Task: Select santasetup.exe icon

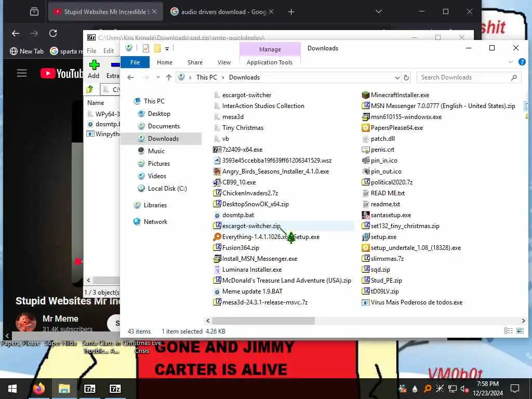Action: pos(365,215)
